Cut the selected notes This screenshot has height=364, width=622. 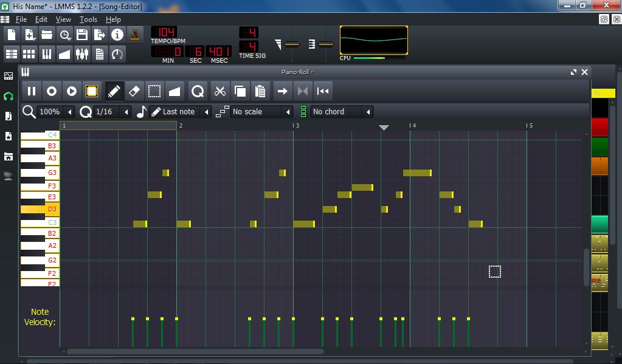(219, 91)
